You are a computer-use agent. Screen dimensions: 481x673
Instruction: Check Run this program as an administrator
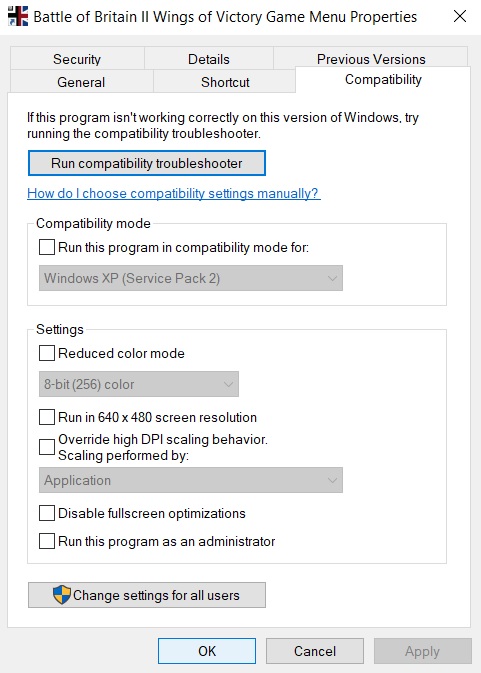click(47, 541)
